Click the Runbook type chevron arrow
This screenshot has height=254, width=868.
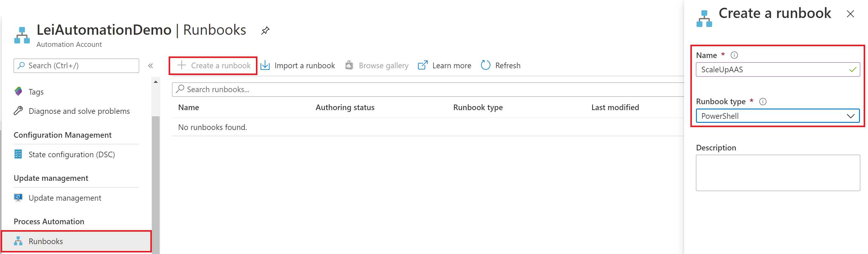pyautogui.click(x=851, y=116)
